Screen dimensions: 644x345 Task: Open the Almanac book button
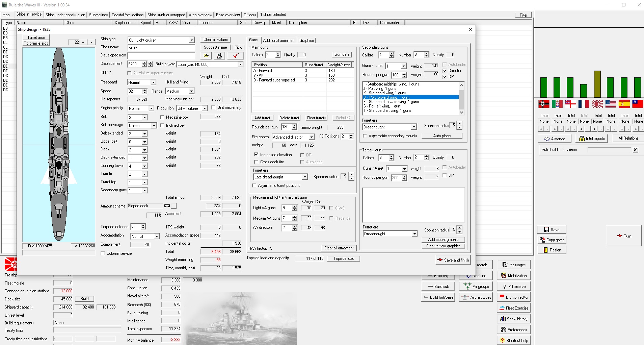554,139
